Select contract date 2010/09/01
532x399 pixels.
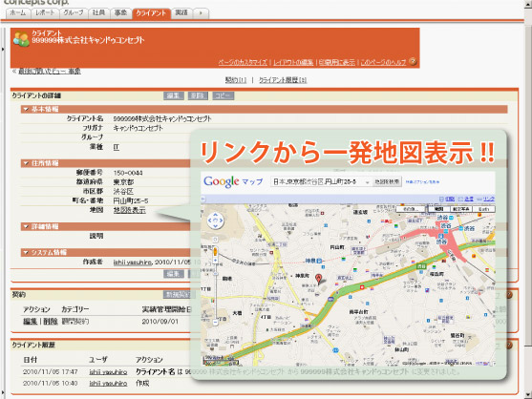(160, 322)
